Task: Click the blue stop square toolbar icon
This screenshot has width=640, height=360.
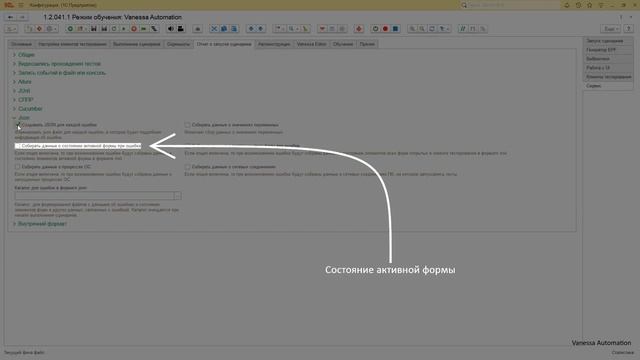Action: pos(395,29)
